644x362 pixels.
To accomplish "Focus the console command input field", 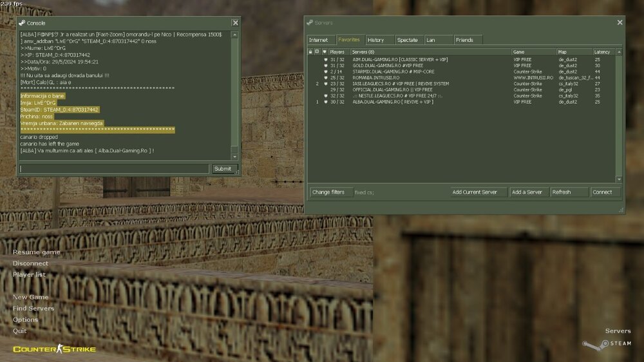I will pos(115,169).
